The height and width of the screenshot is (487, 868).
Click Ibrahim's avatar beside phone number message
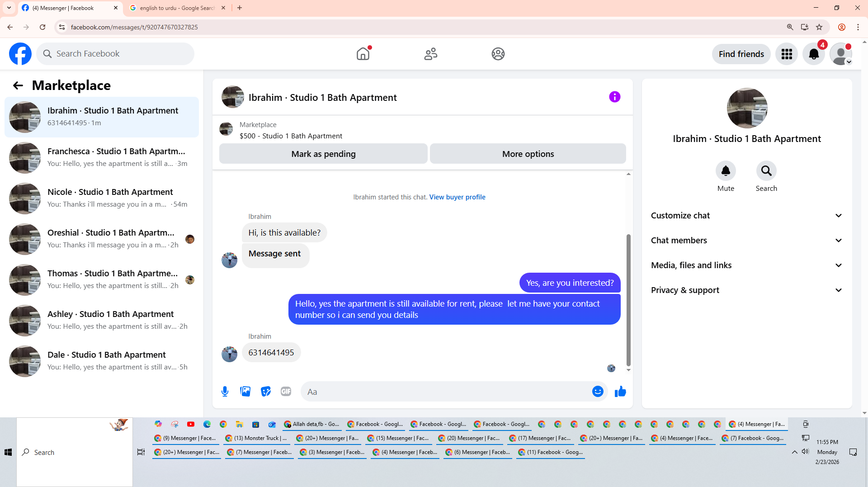click(x=229, y=354)
